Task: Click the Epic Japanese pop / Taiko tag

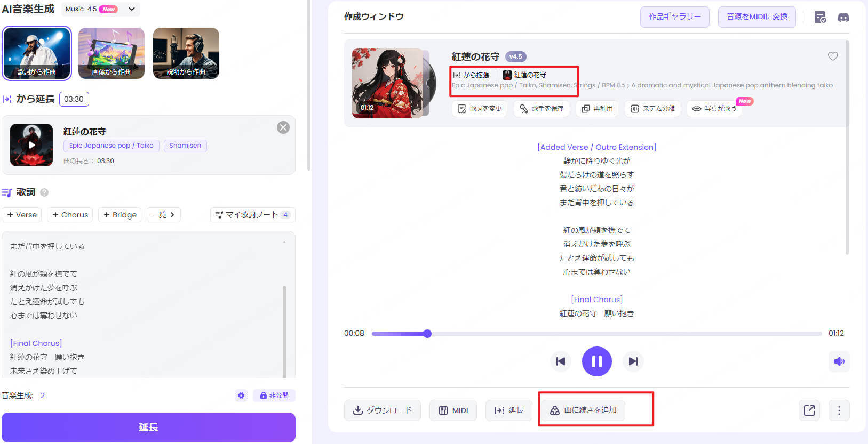Action: point(111,146)
